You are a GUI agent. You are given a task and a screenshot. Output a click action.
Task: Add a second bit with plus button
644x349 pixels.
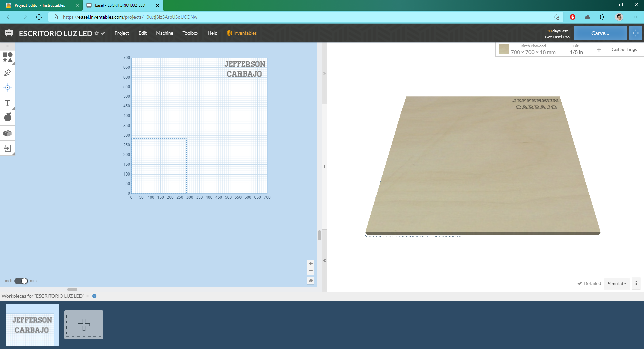coord(599,50)
